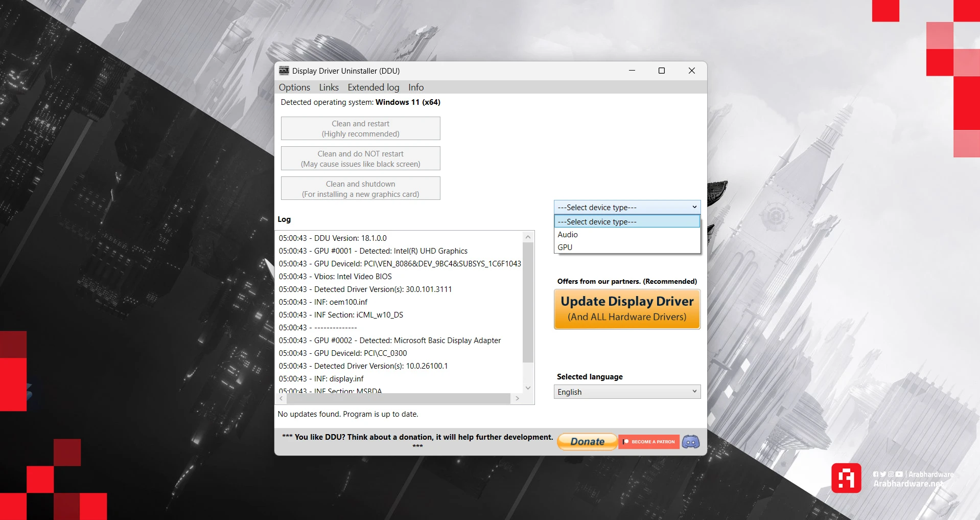Select log line Driver Version 30.0.101.3111
980x520 pixels.
365,289
